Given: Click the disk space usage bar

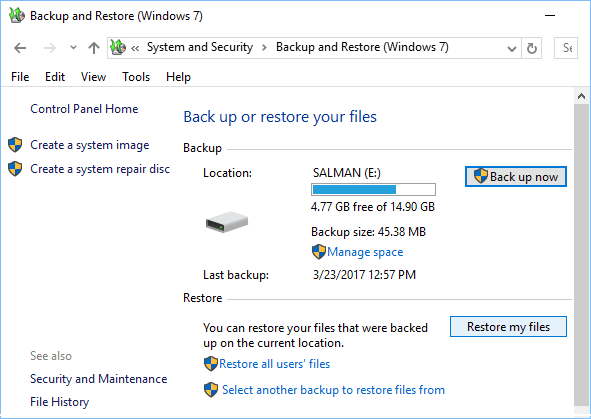Looking at the screenshot, I should (373, 190).
